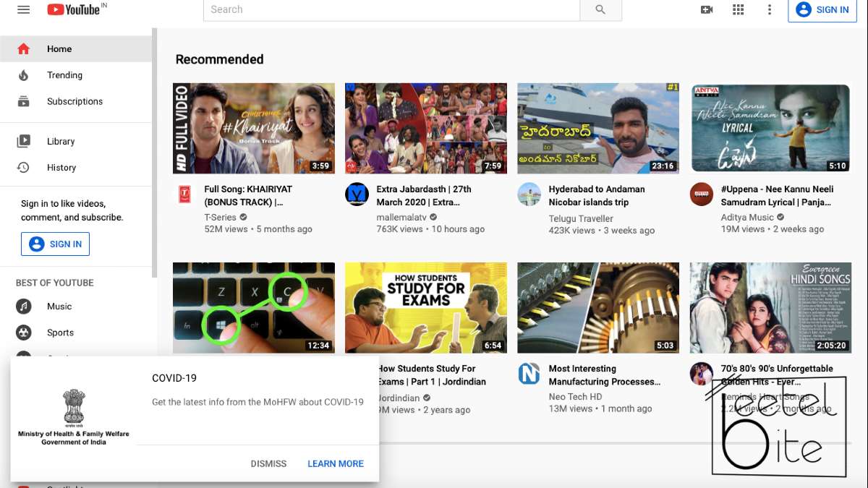This screenshot has width=868, height=488.
Task: Open title 'Most Interesting Manufacturing Processes'
Action: tap(605, 375)
